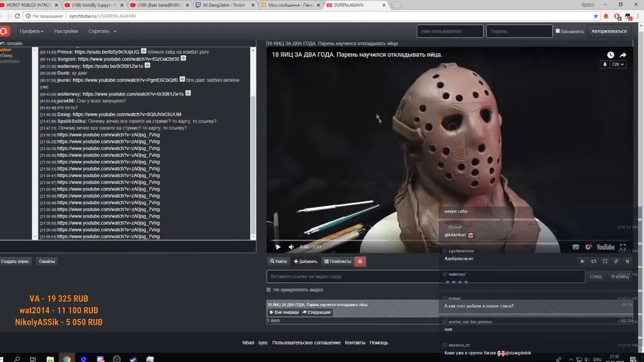
Task: Click the repeat loop icon below video
Action: point(594,261)
